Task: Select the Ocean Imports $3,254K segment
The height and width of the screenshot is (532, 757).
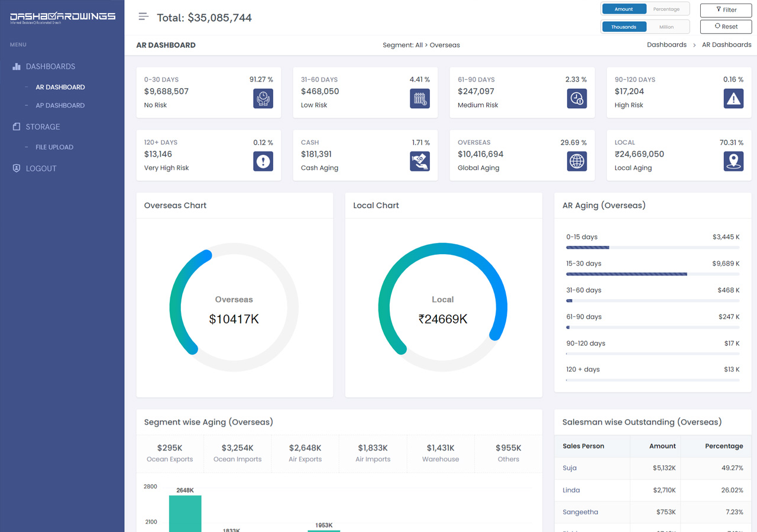Action: pos(237,453)
